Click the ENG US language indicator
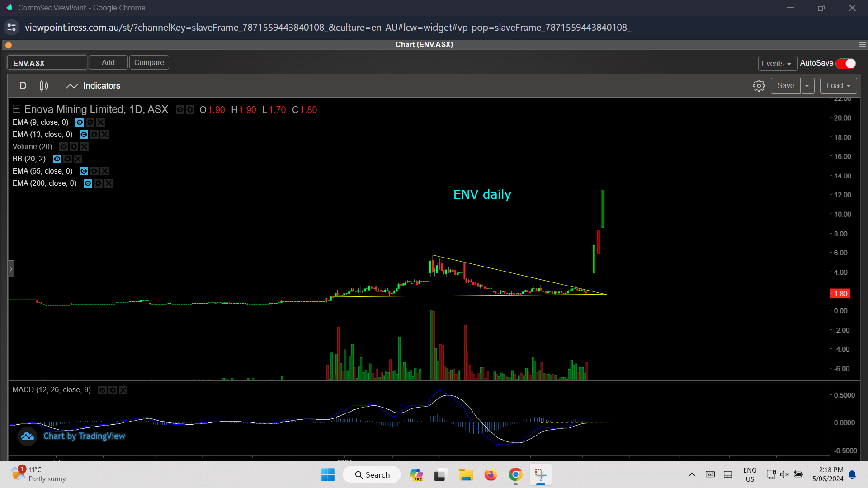Screen dimensions: 868x488 point(750,474)
